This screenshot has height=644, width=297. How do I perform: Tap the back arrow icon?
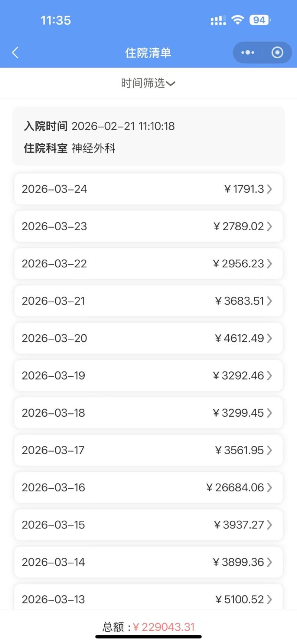pyautogui.click(x=15, y=53)
